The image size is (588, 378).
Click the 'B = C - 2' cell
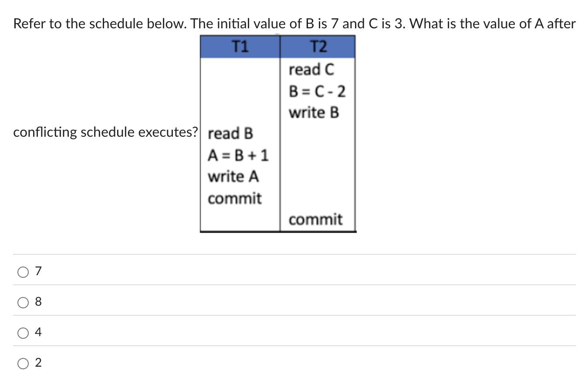317,91
